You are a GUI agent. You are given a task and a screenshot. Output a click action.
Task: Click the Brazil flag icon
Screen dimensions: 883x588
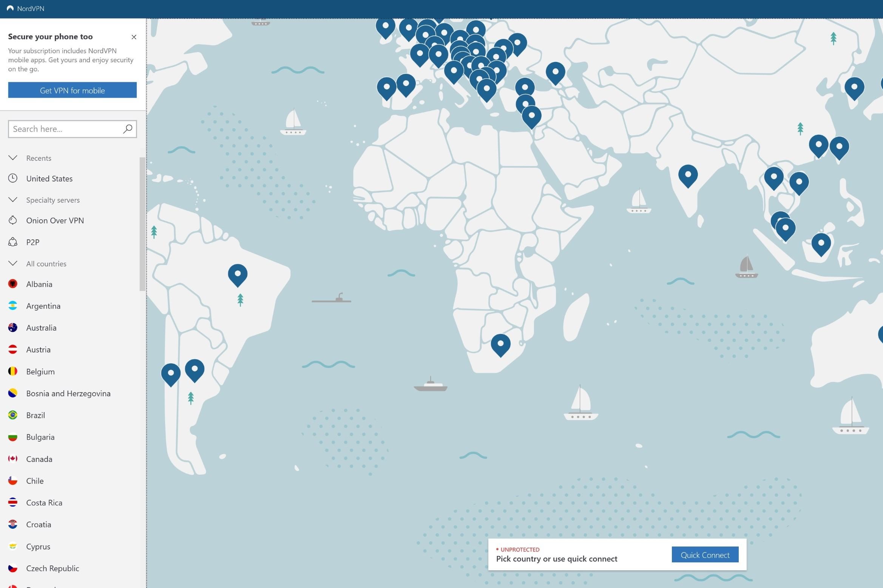click(x=13, y=415)
